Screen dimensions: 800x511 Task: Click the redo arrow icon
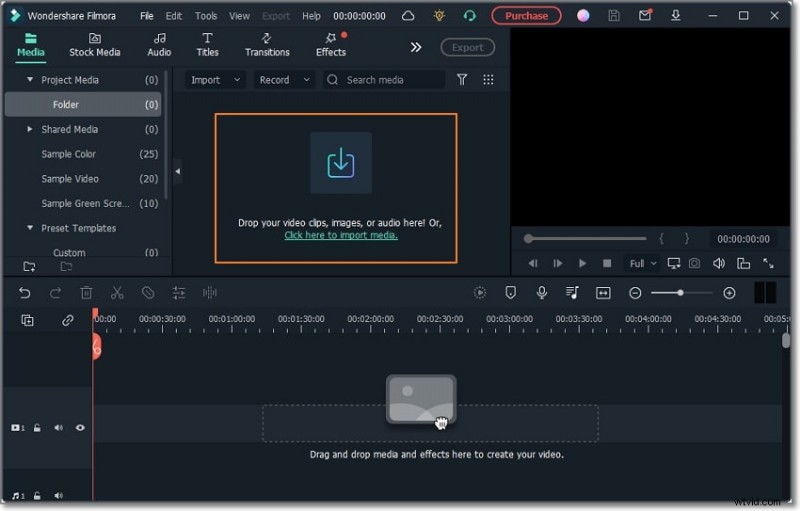[56, 293]
